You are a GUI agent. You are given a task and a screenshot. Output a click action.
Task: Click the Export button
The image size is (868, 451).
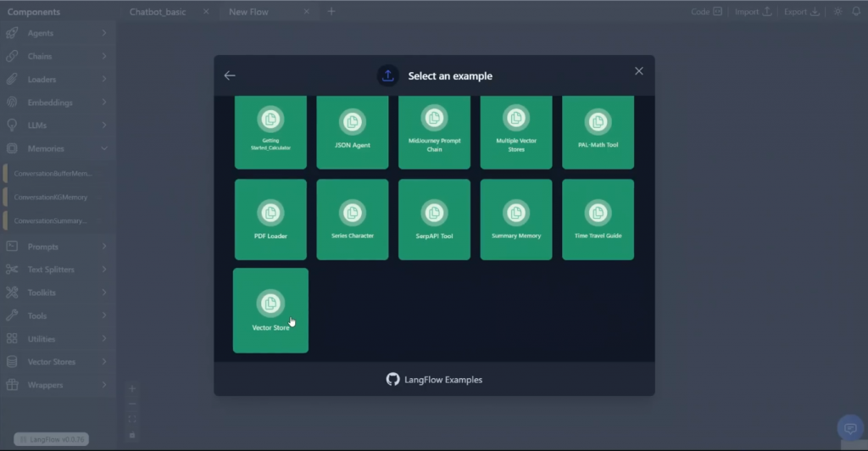(802, 12)
